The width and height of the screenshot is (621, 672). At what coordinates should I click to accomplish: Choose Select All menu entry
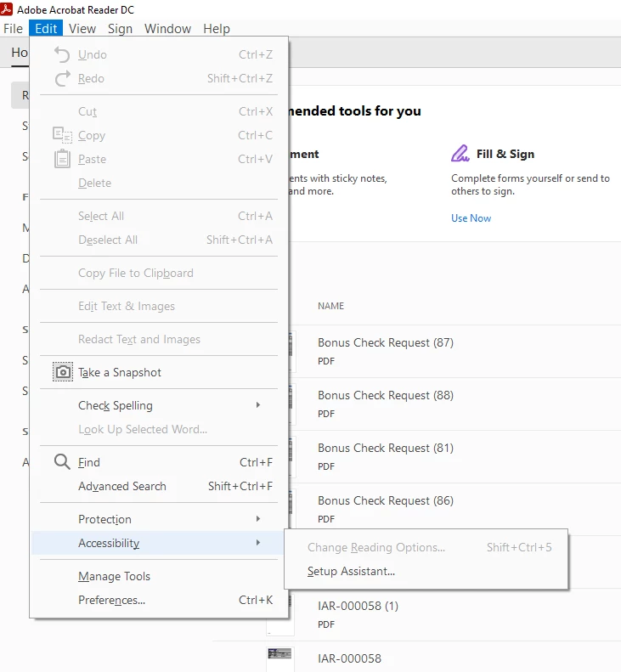[159, 216]
